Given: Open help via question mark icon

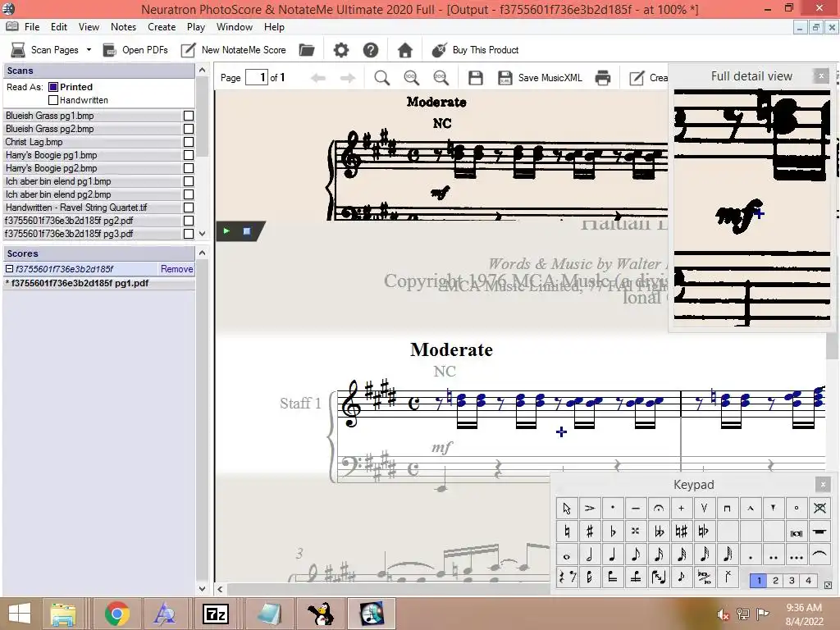Looking at the screenshot, I should [x=370, y=50].
